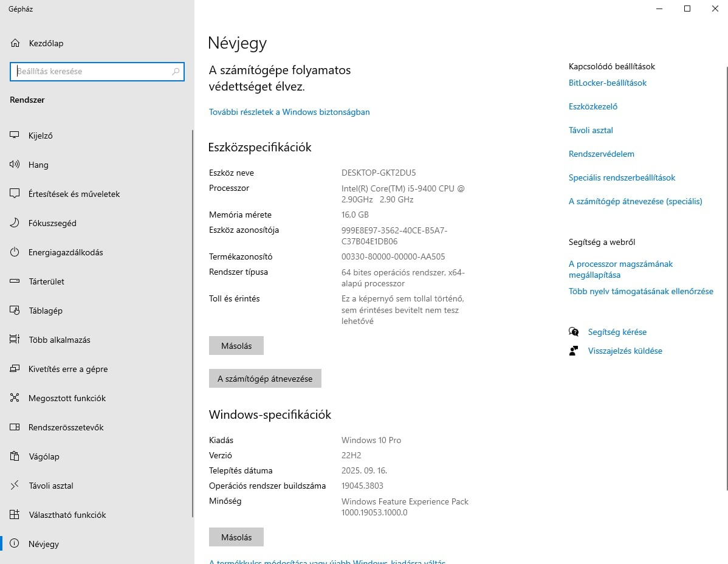Click the Energiagazdálkodás power icon
The height and width of the screenshot is (564, 728).
pos(15,252)
